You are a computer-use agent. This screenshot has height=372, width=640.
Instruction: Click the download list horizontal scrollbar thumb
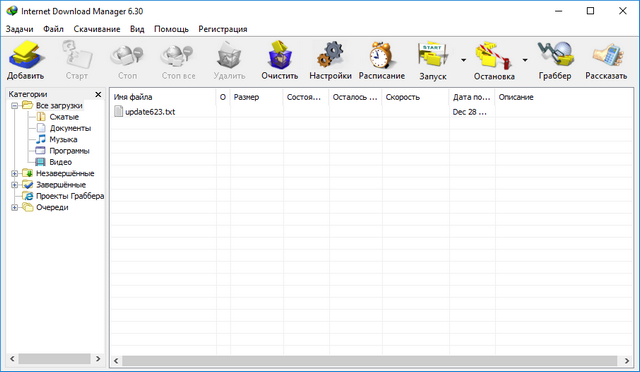coord(369,361)
